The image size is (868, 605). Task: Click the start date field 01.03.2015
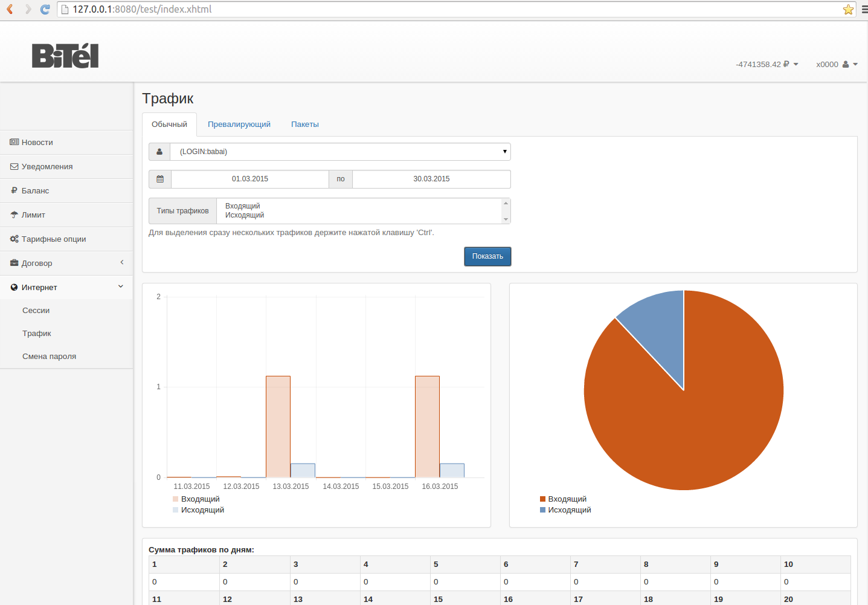pos(250,179)
